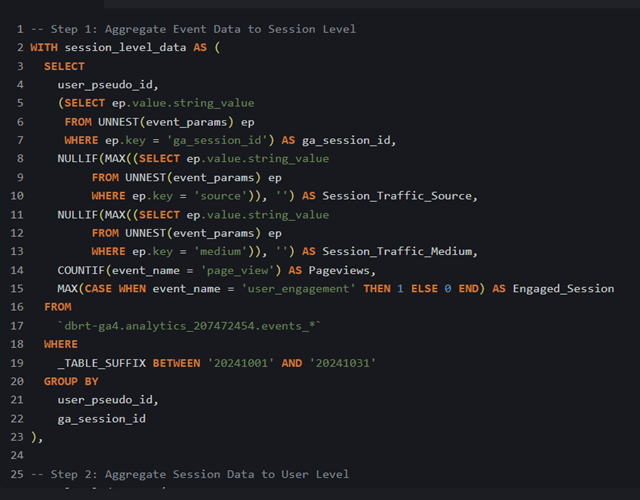Click the 'Pageviews,' alias
640x500 pixels.
(342, 270)
